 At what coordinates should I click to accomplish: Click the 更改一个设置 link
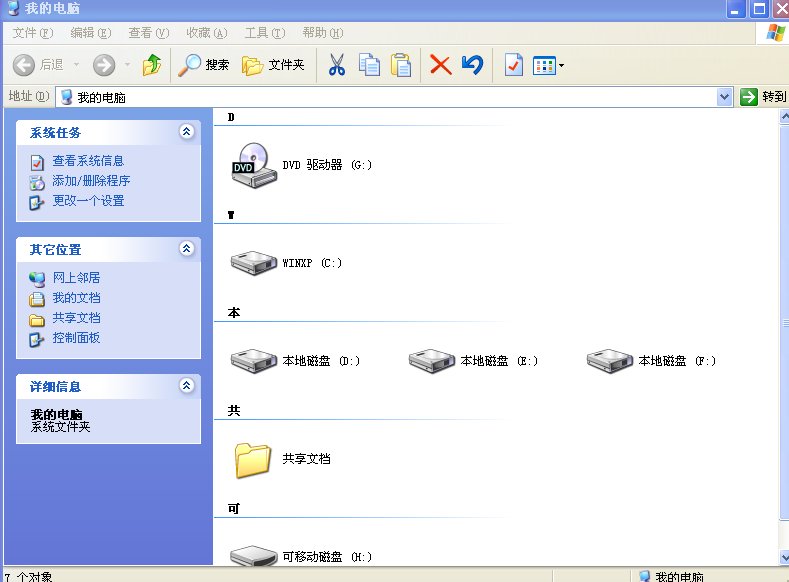[x=88, y=201]
